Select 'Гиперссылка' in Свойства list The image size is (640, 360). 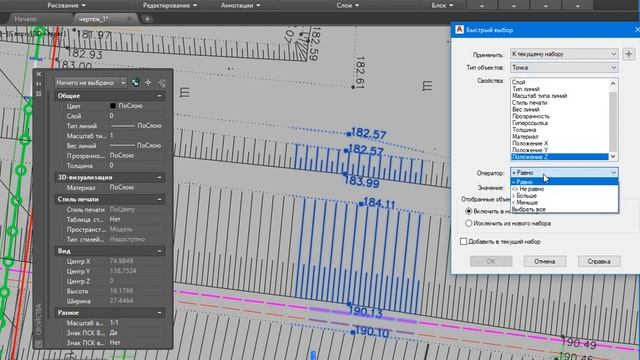pos(530,123)
